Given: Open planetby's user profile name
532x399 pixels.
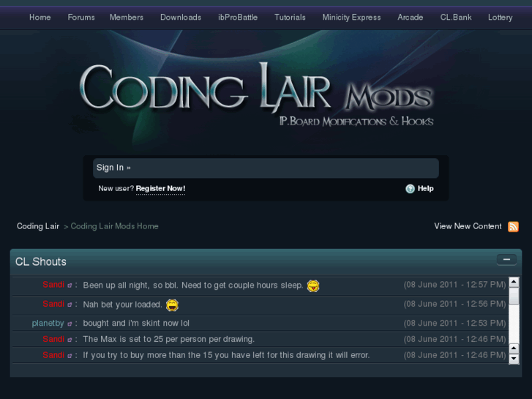Looking at the screenshot, I should (48, 323).
